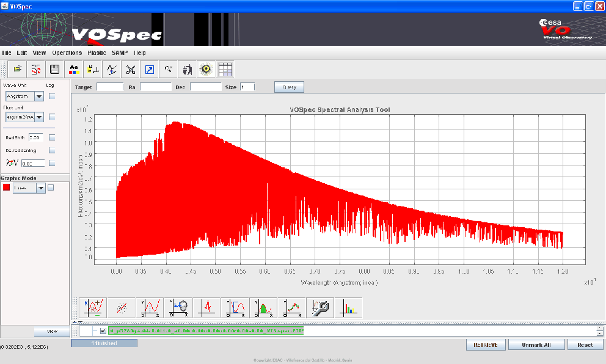Image resolution: width=606 pixels, height=364 pixels.
Task: Click the scissors crop tool icon
Action: 130,69
